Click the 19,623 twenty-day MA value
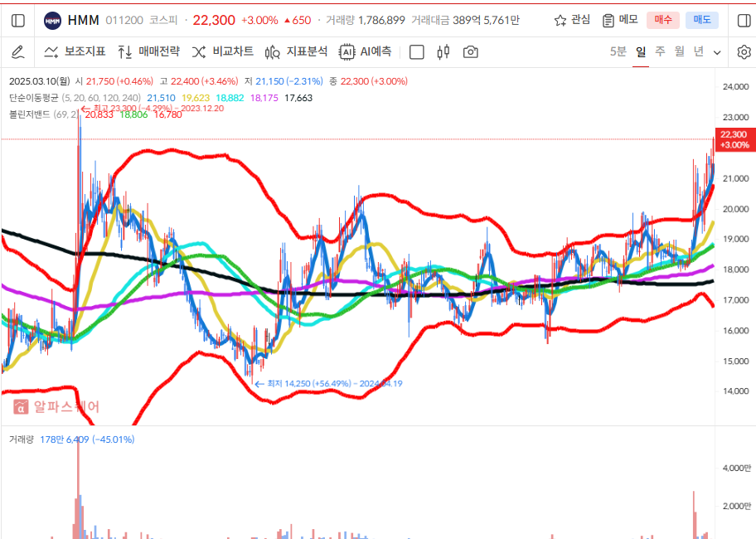Screen dimensions: 756x539 196,98
